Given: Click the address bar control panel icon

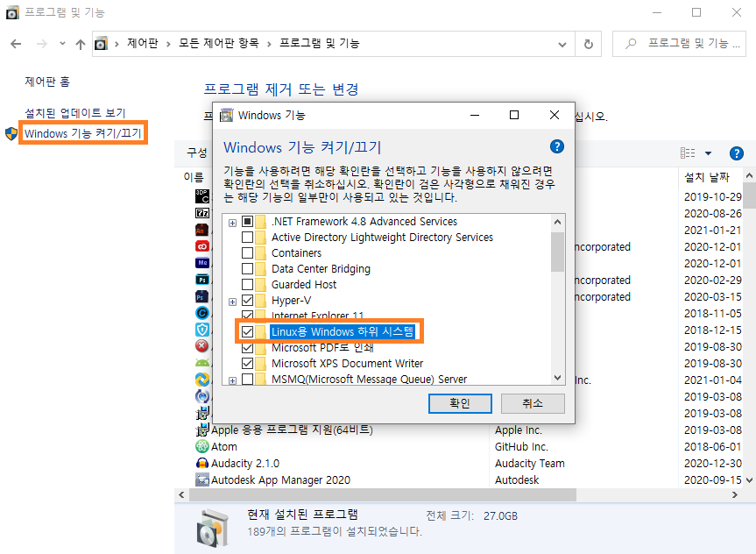Looking at the screenshot, I should point(101,44).
